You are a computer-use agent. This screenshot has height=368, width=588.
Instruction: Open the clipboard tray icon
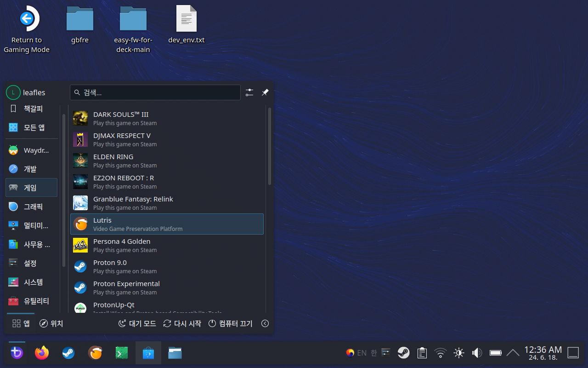422,353
